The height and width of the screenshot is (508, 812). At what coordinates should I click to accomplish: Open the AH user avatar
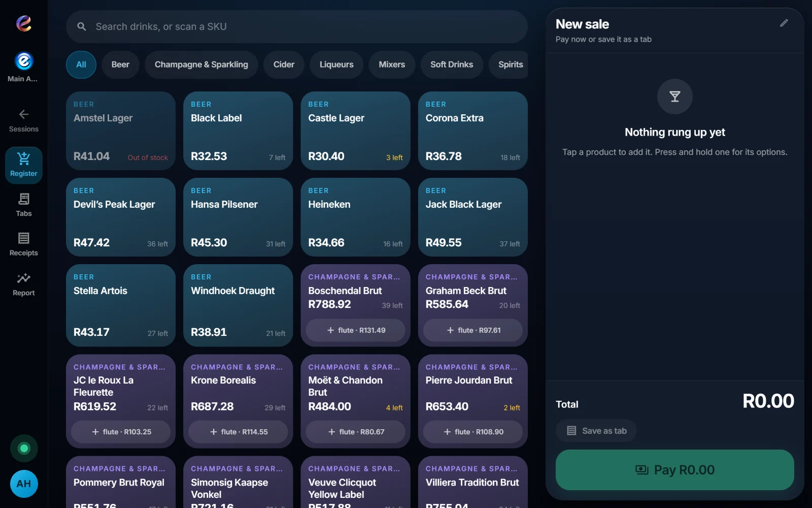tap(24, 484)
